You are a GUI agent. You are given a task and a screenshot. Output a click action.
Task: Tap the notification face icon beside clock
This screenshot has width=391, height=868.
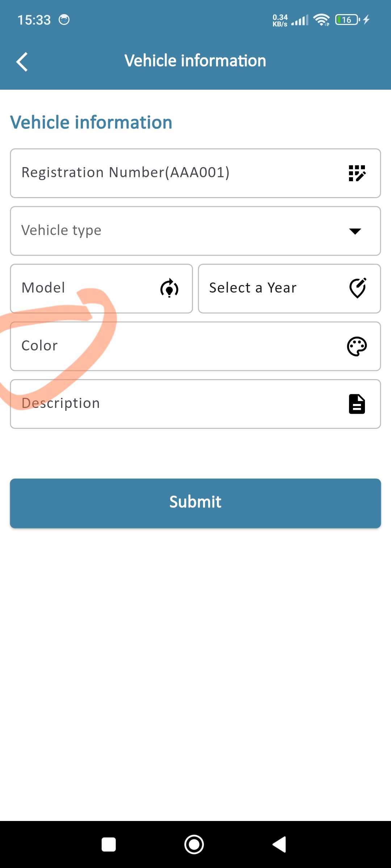[x=64, y=20]
